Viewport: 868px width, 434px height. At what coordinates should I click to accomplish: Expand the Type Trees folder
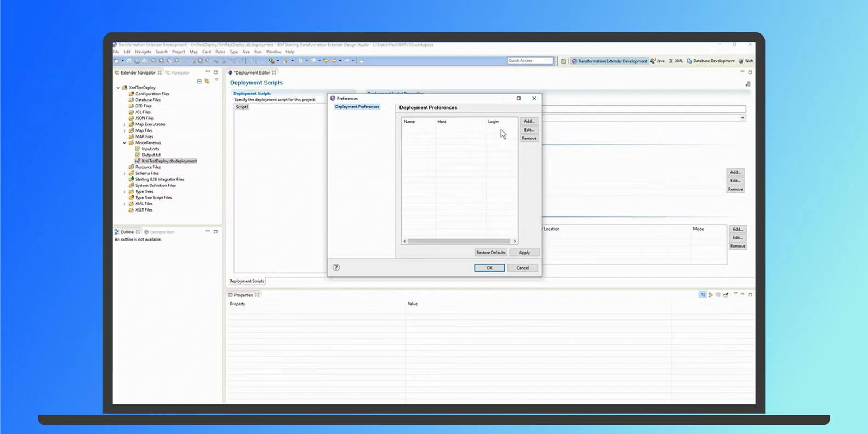click(x=124, y=192)
